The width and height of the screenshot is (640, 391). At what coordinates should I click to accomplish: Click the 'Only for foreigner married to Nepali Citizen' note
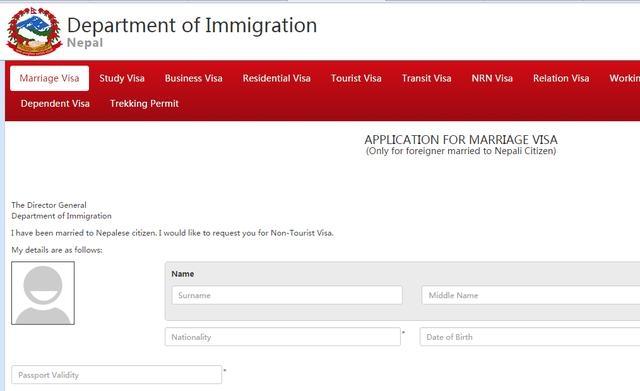[x=461, y=151]
